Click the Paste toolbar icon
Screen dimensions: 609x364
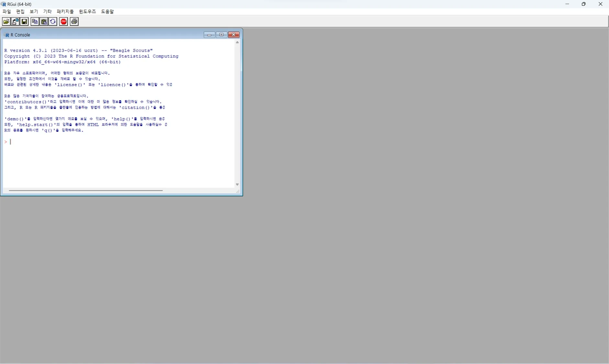[44, 22]
